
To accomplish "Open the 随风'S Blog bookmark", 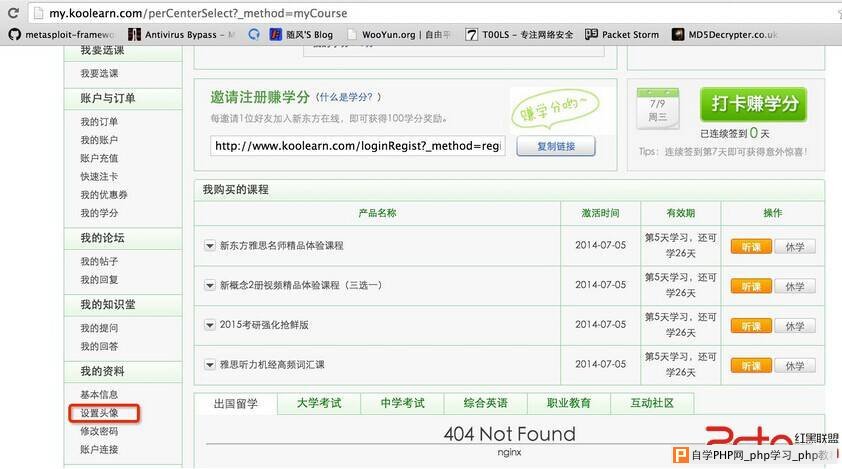I will pos(301,35).
